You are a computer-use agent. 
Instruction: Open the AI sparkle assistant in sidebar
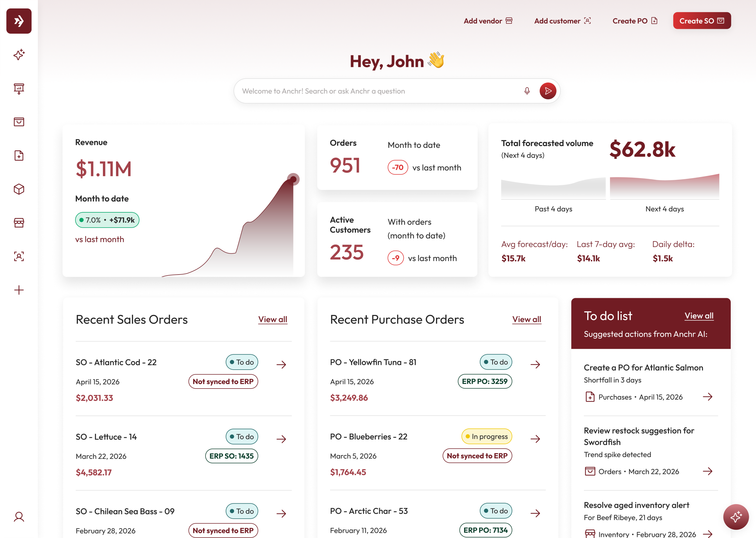point(19,55)
